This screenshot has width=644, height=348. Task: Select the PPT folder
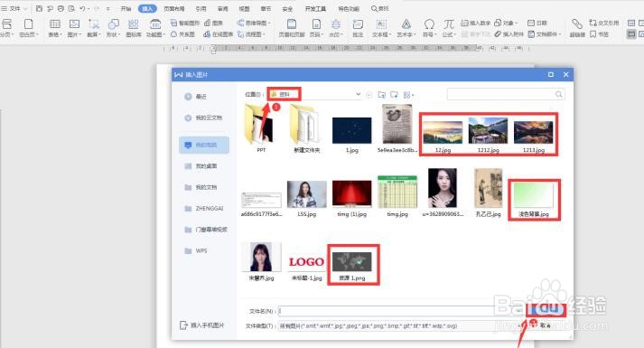(x=261, y=128)
